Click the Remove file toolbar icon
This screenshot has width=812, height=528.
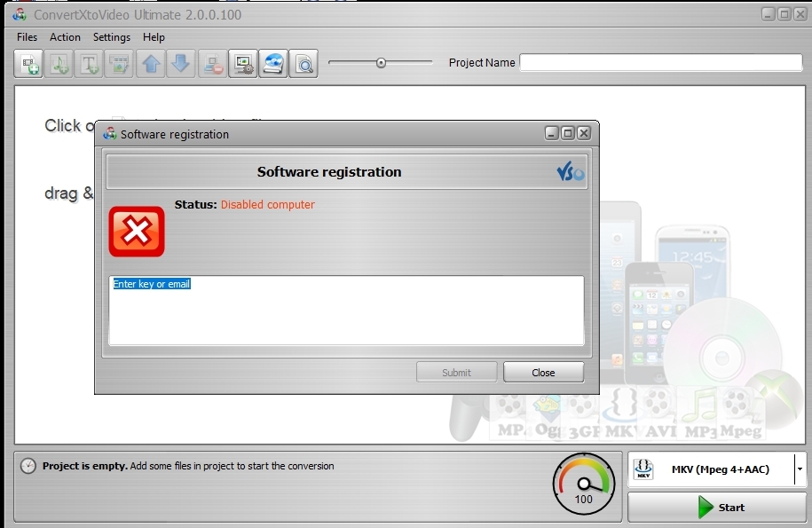tap(213, 64)
